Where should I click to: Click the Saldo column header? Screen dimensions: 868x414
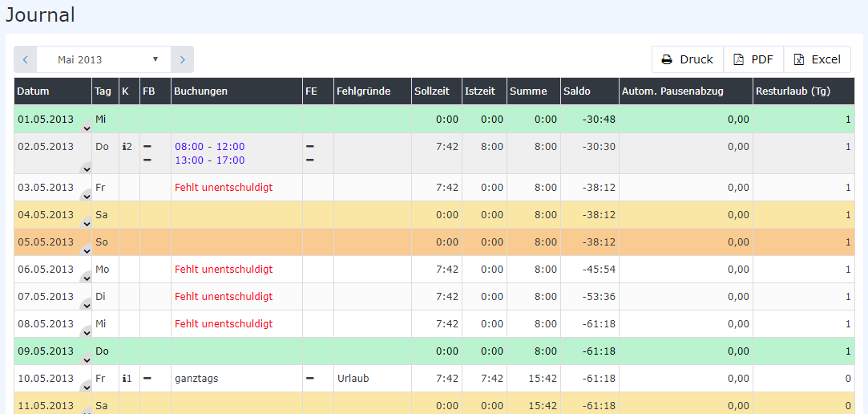click(576, 91)
